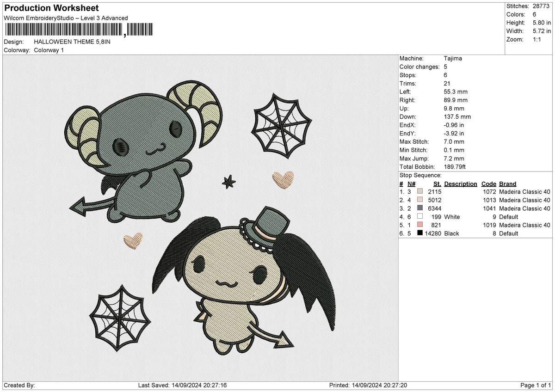Click the beige swatch for thread 1072
This screenshot has width=555, height=392.
point(420,192)
